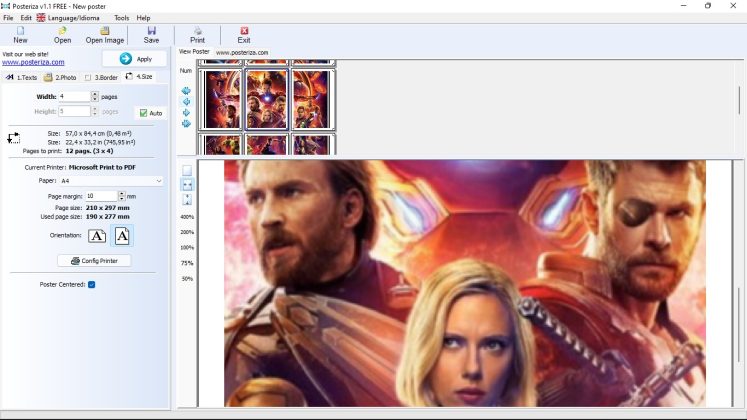
Task: Open the Paper size A4 dropdown
Action: 111,181
